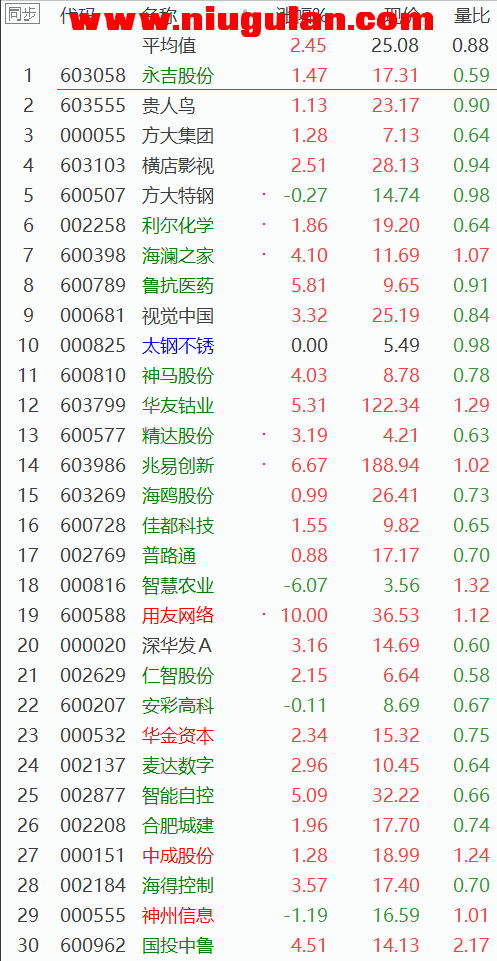Click change value 10.00 for 用友网络
This screenshot has width=497, height=961.
[304, 616]
